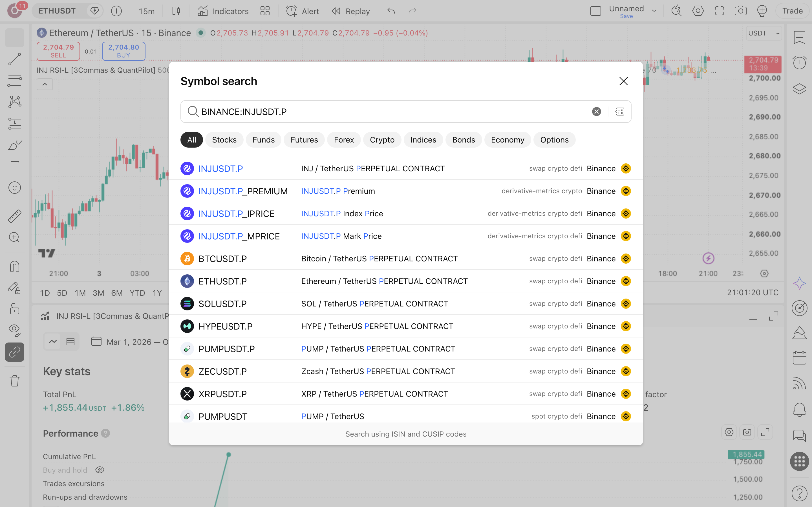Select the Text tool in left toolbar
Screen dimensions: 812x507
pyautogui.click(x=14, y=166)
